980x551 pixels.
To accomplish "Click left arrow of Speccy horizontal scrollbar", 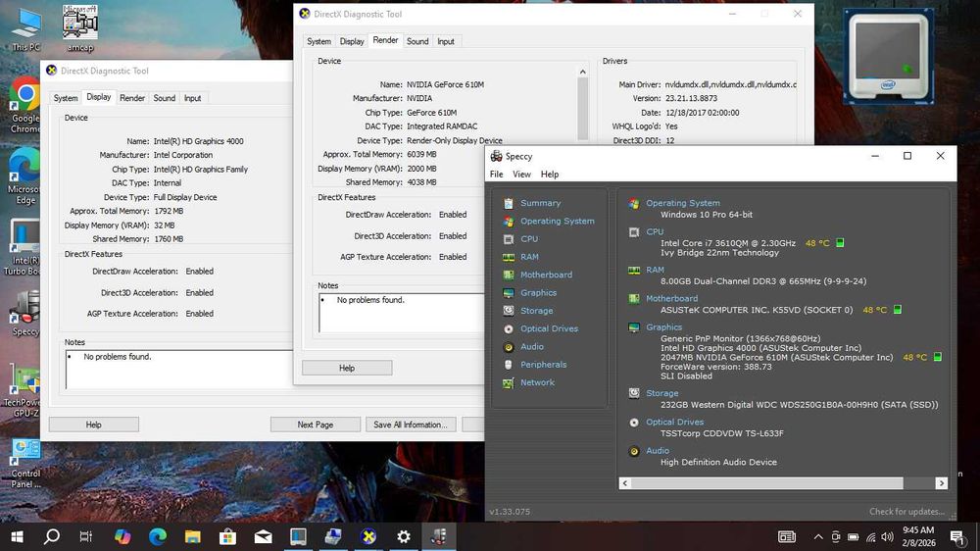I will [x=625, y=483].
